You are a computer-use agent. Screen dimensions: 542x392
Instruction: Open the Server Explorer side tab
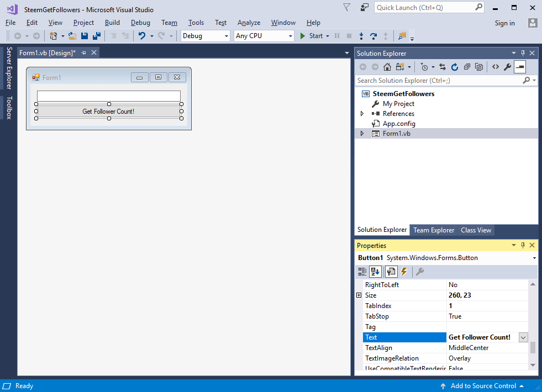[9, 68]
